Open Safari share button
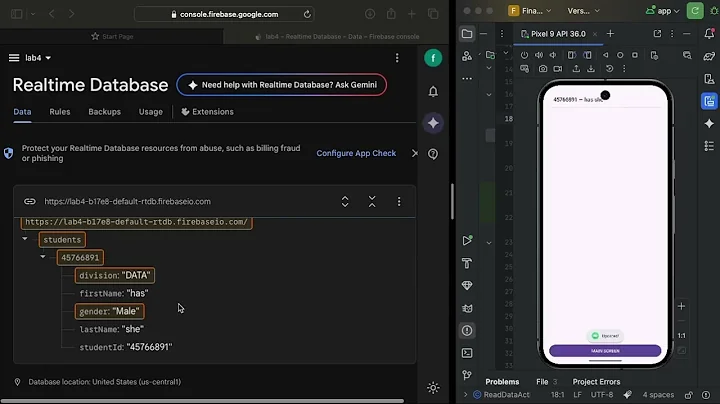 (x=391, y=14)
